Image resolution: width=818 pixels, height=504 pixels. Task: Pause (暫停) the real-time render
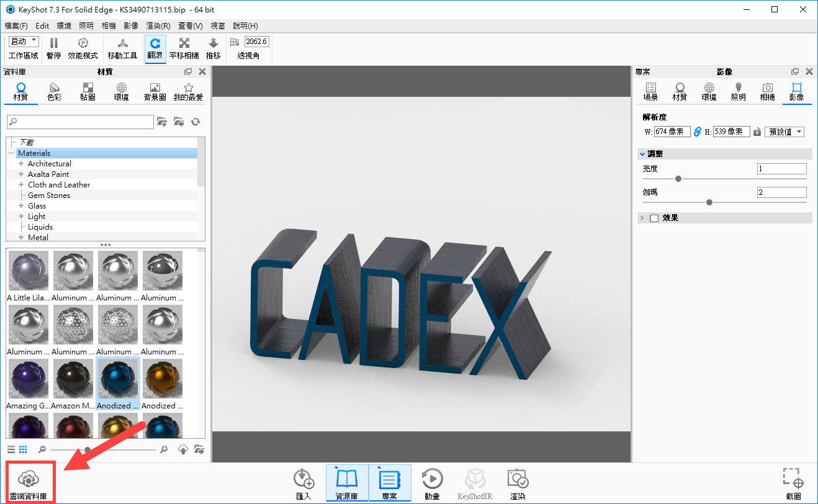tap(54, 48)
